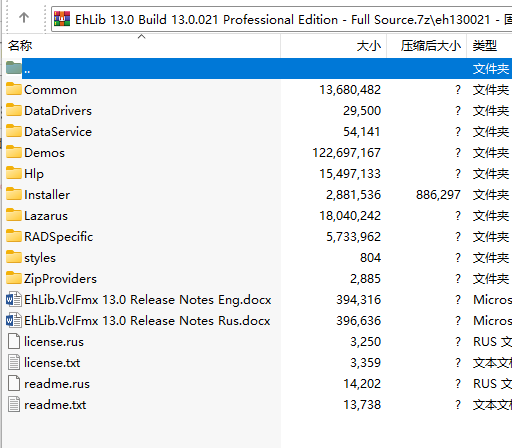Screen dimensions: 512x448
Task: Select EhLib.VclFmx 13.0 Release Notes Eng.docx
Action: [x=148, y=300]
